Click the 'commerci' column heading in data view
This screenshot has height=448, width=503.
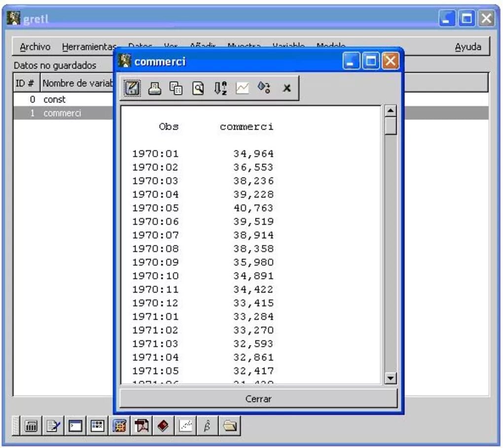coord(247,127)
